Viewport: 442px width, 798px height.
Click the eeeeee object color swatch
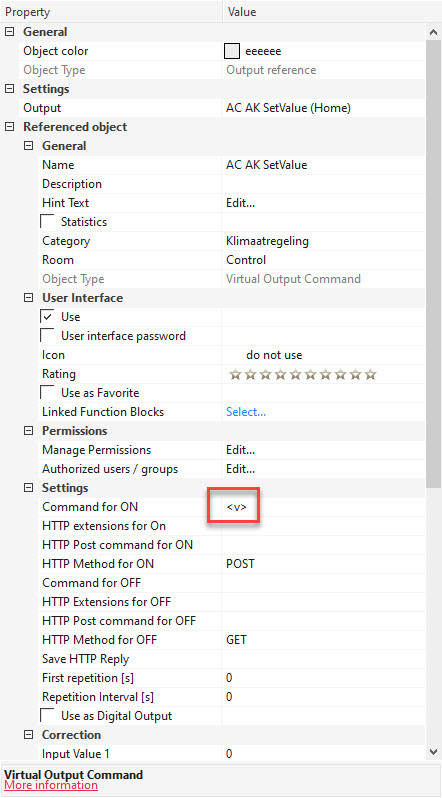point(232,51)
